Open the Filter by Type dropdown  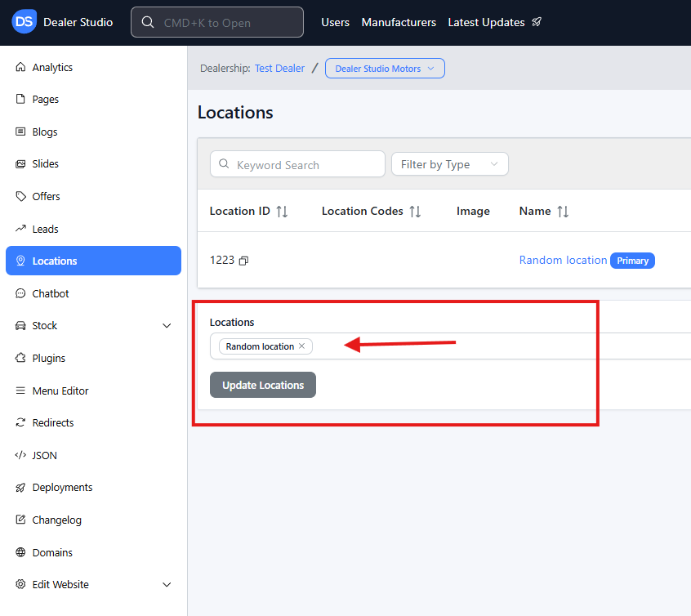(x=449, y=164)
